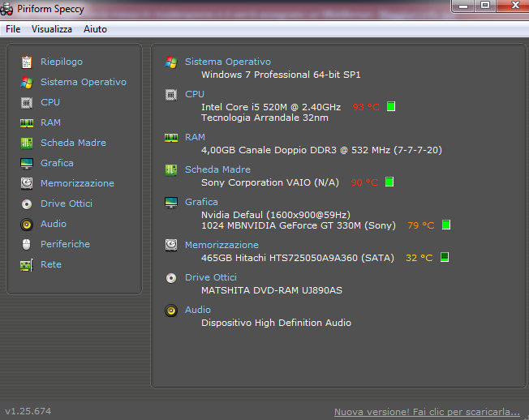The image size is (529, 420).
Task: Click the Dispositivo High Definition Audio text
Action: point(276,323)
